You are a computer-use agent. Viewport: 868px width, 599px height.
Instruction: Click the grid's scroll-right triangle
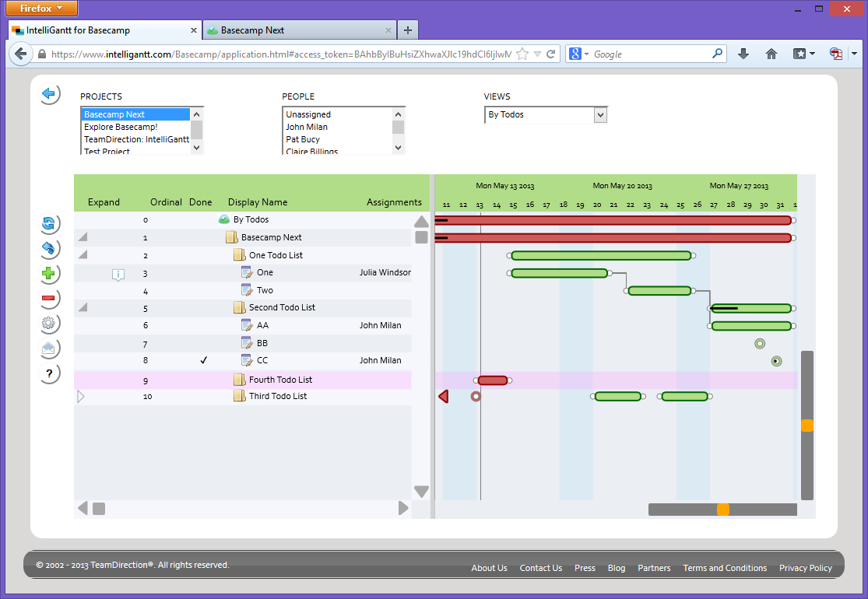click(403, 508)
